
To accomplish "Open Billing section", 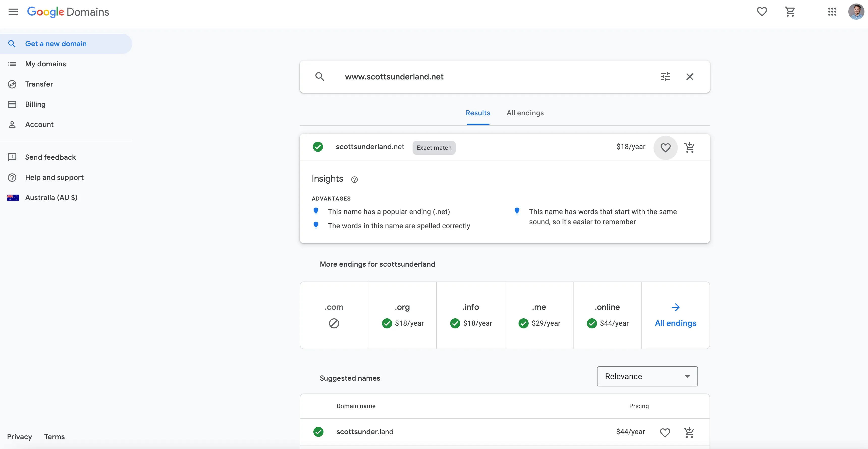I will point(66,104).
